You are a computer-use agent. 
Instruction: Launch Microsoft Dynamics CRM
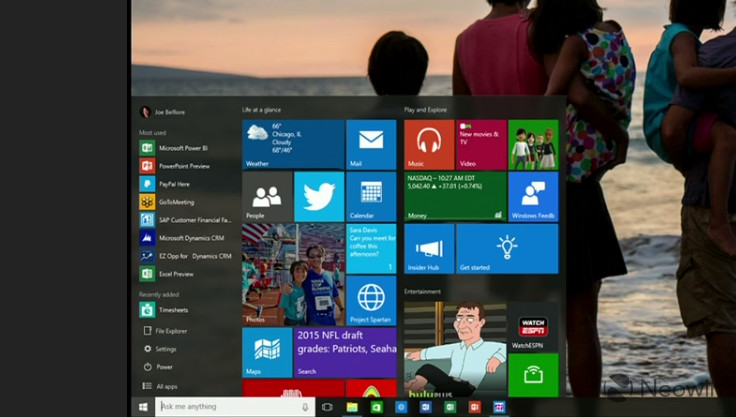[x=185, y=238]
